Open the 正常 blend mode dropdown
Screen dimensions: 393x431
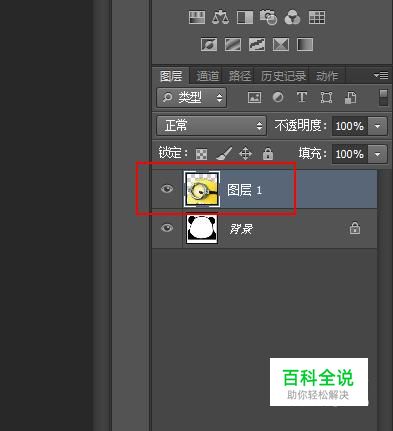click(x=211, y=126)
